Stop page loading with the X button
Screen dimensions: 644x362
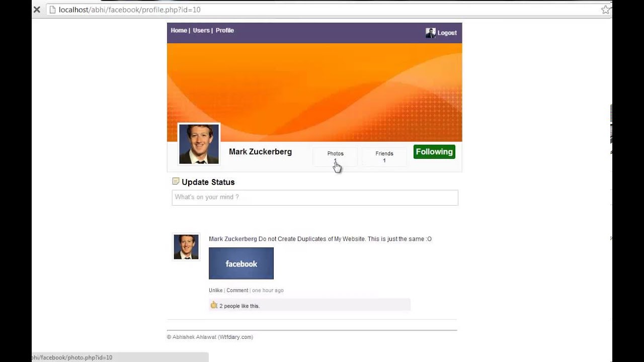coord(37,10)
